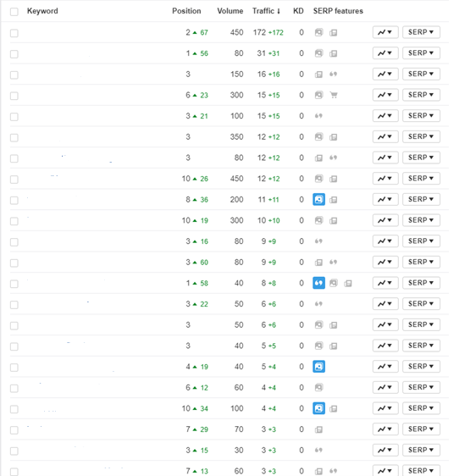Image resolution: width=459 pixels, height=476 pixels.
Task: Click blue featured snippet icon in traffic 8 row
Action: pyautogui.click(x=318, y=283)
